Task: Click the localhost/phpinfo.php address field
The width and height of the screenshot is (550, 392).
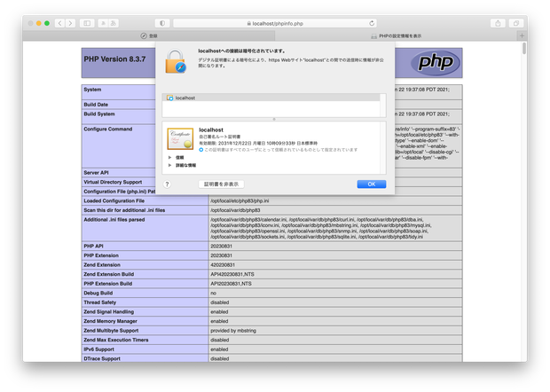Action: (275, 23)
